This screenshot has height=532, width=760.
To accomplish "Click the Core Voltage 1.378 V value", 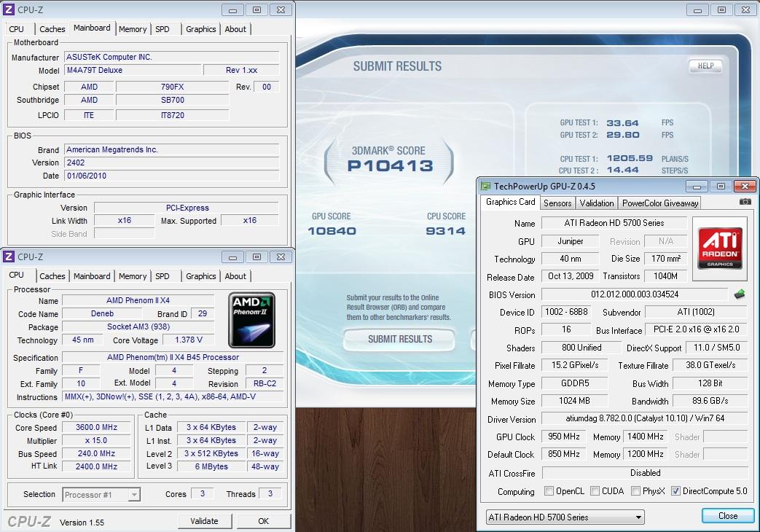I will click(189, 340).
